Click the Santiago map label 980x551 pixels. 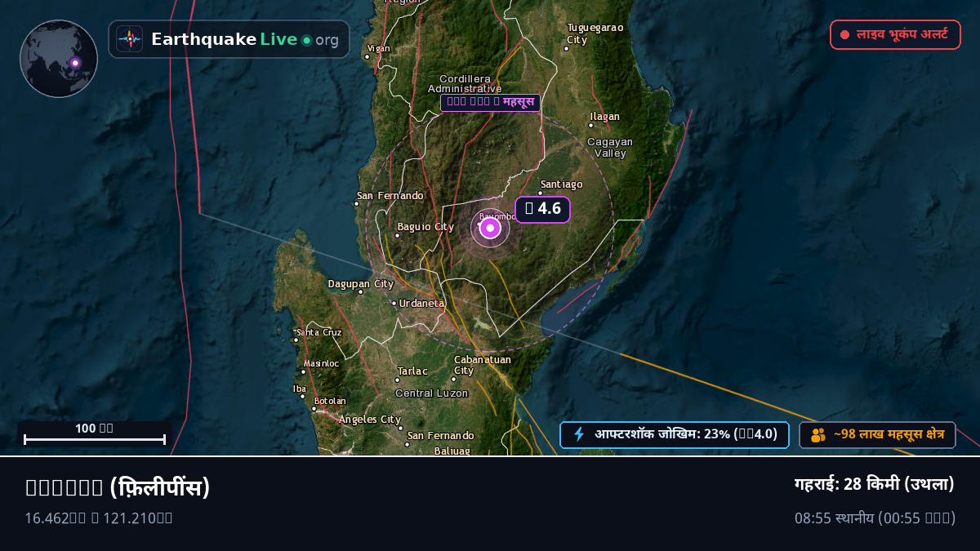coord(561,184)
